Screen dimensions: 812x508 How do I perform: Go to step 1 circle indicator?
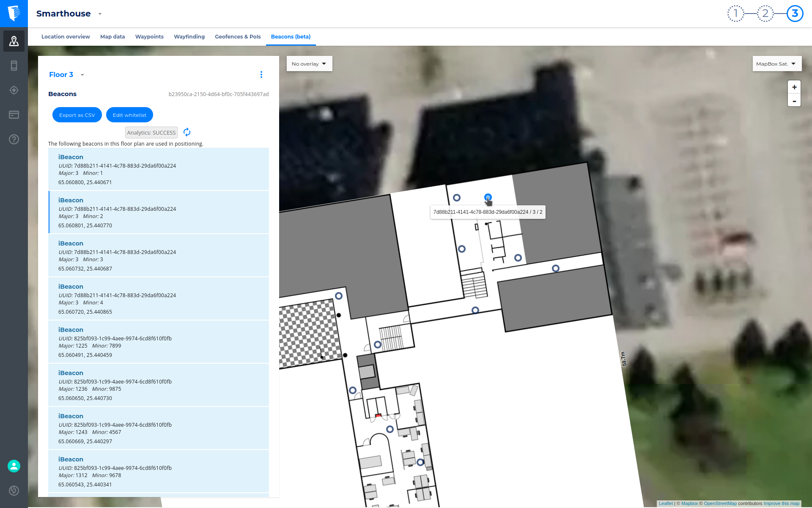coord(735,14)
